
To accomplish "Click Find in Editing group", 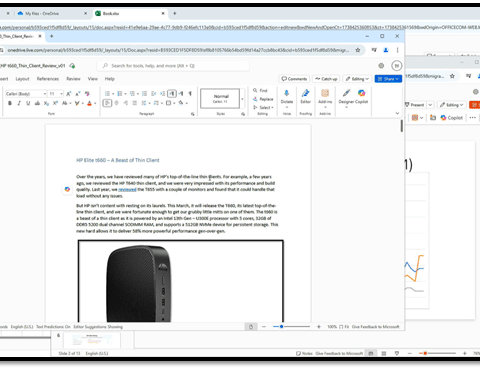I will pos(260,90).
